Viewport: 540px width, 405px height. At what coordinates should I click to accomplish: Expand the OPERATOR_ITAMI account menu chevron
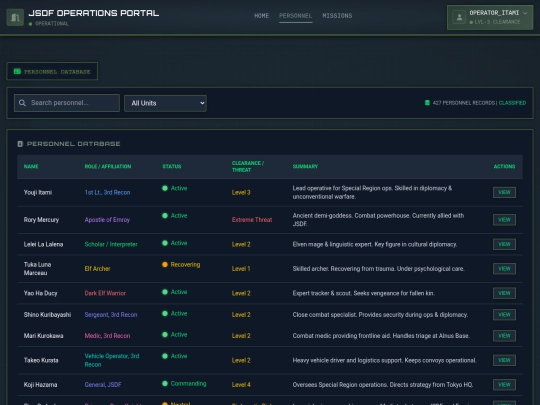(525, 13)
